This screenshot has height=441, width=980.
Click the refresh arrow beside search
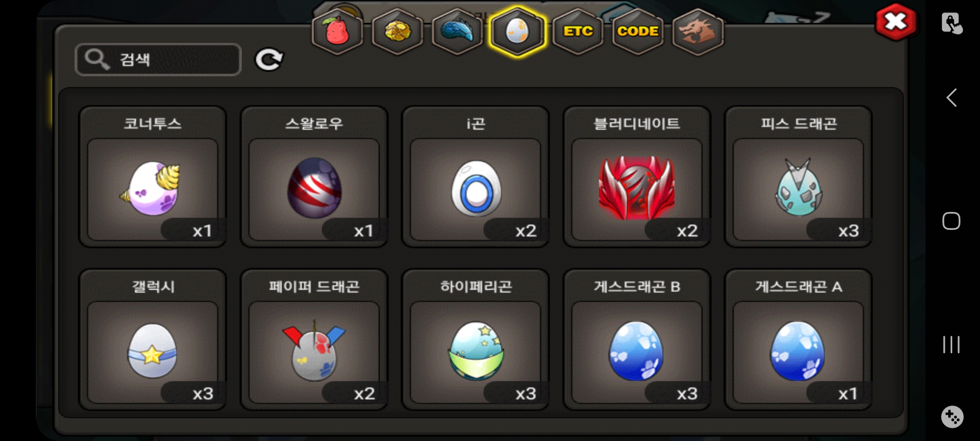click(x=269, y=60)
